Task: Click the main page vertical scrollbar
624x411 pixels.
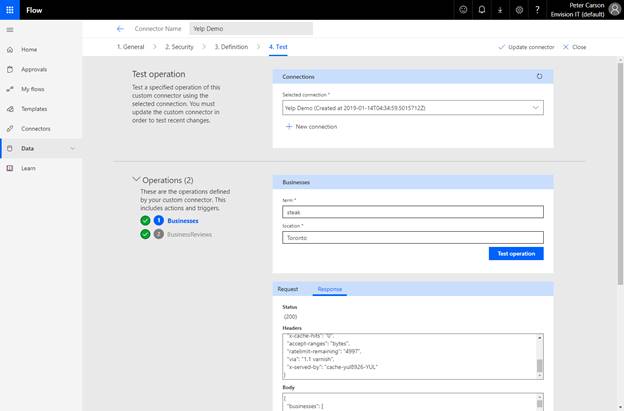Action: (620, 173)
